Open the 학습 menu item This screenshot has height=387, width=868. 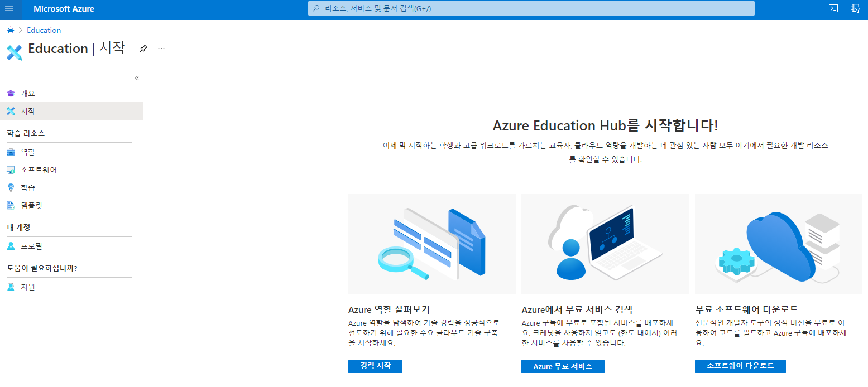tap(71, 188)
